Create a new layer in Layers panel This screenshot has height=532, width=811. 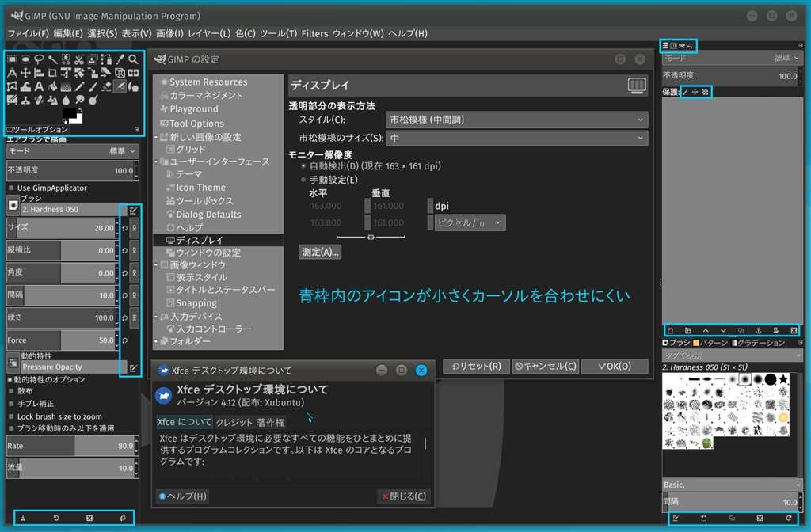tap(670, 330)
